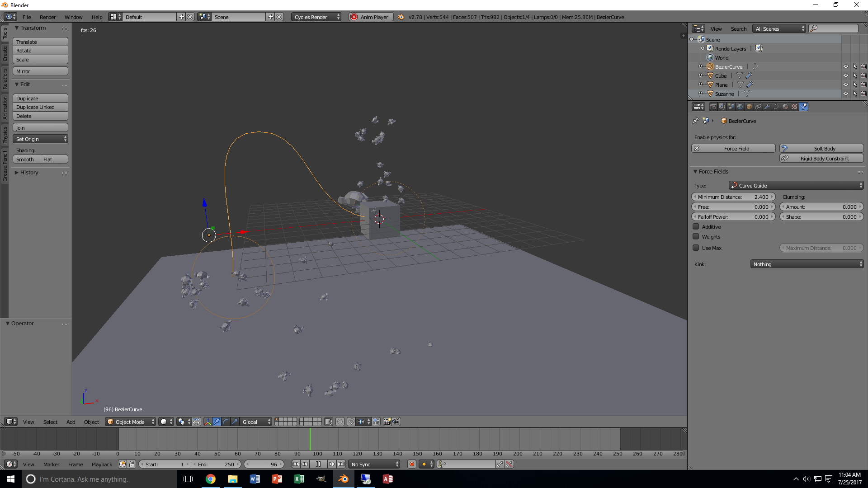Expand the History panel

29,173
